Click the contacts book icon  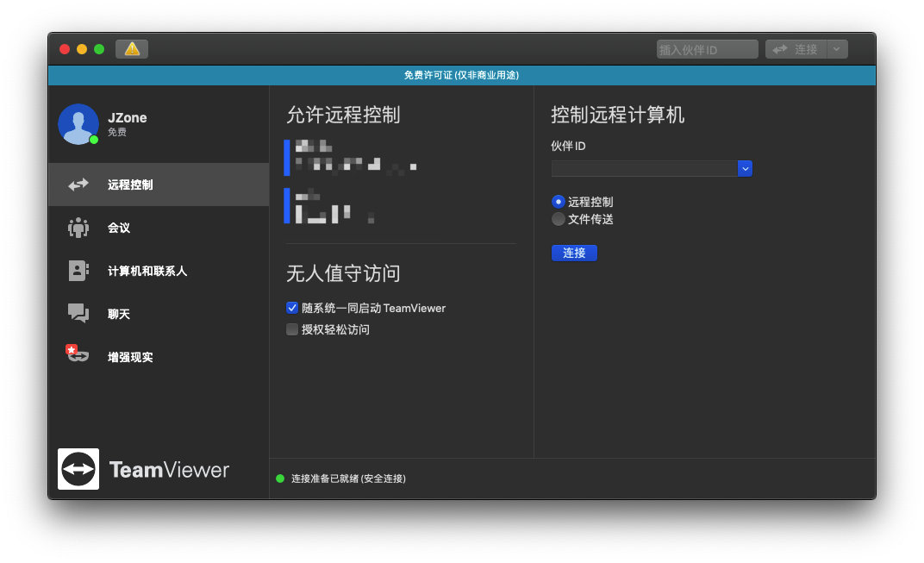point(78,271)
